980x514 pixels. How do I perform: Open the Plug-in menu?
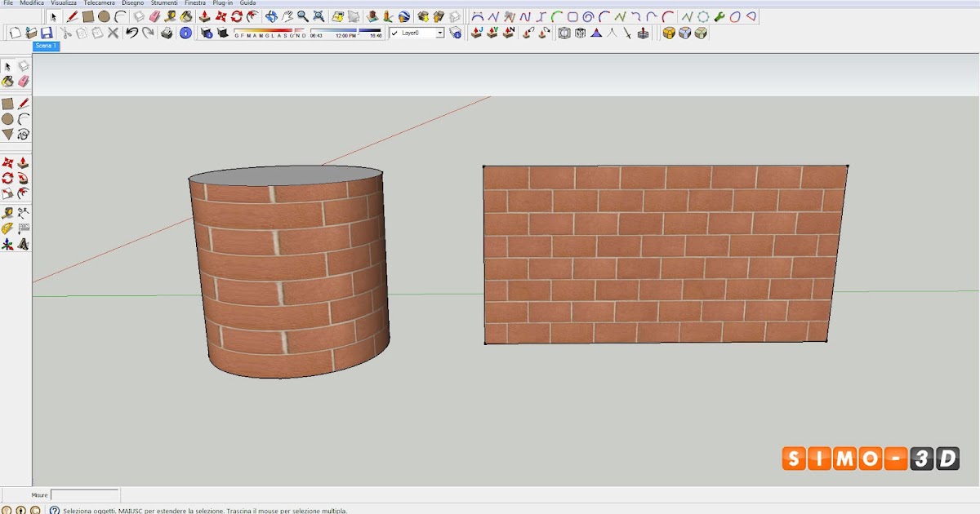coord(222,3)
